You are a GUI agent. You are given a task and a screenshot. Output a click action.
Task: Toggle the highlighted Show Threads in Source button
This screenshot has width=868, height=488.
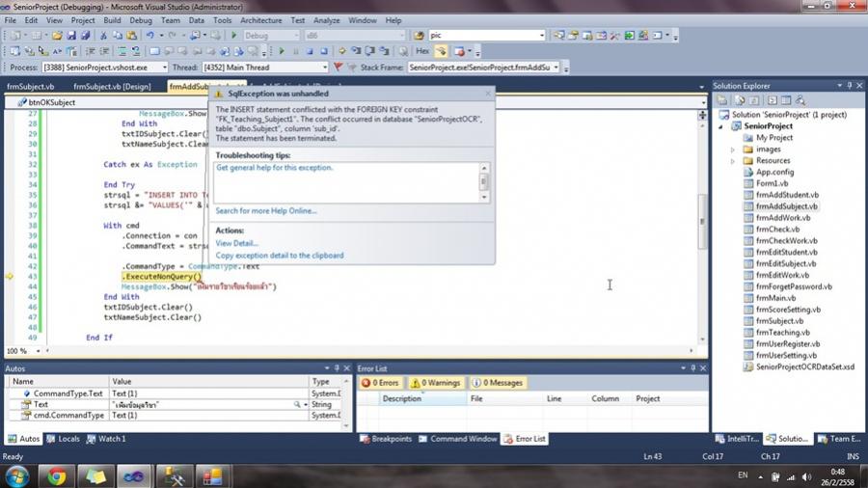tap(441, 51)
